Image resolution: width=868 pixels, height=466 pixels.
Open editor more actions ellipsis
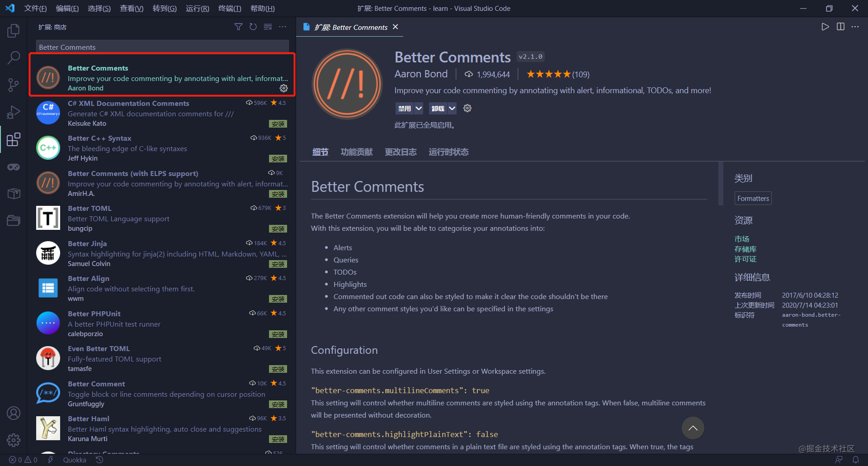pyautogui.click(x=855, y=27)
